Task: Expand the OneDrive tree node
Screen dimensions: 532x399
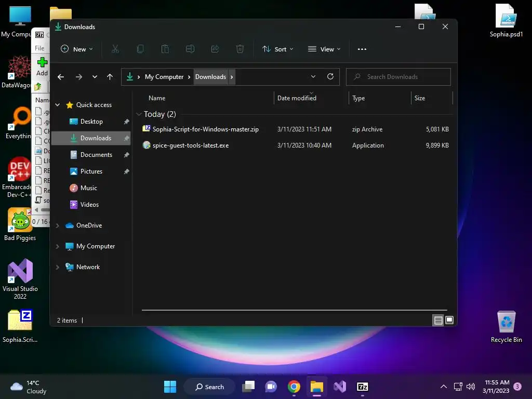Action: 57,225
